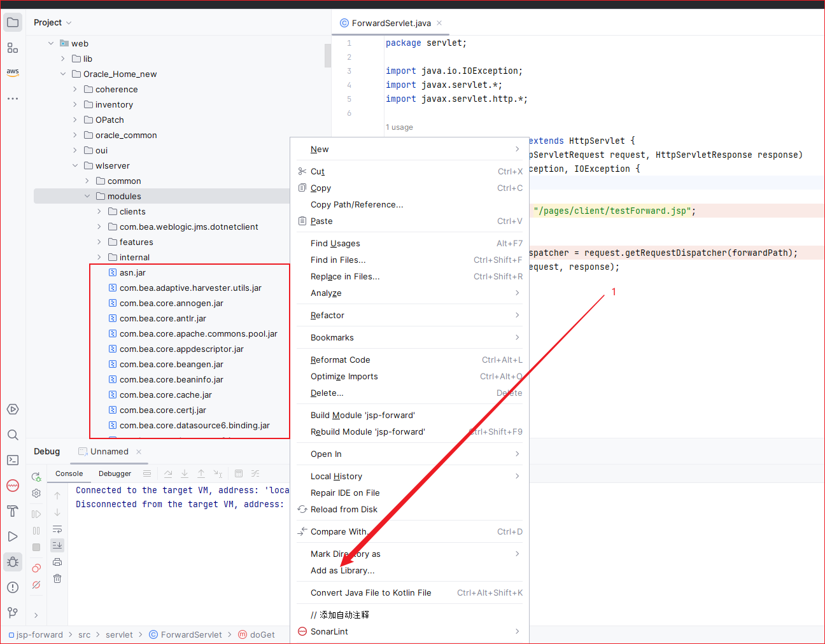Image resolution: width=825 pixels, height=644 pixels.
Task: Print the console output
Action: (x=57, y=562)
